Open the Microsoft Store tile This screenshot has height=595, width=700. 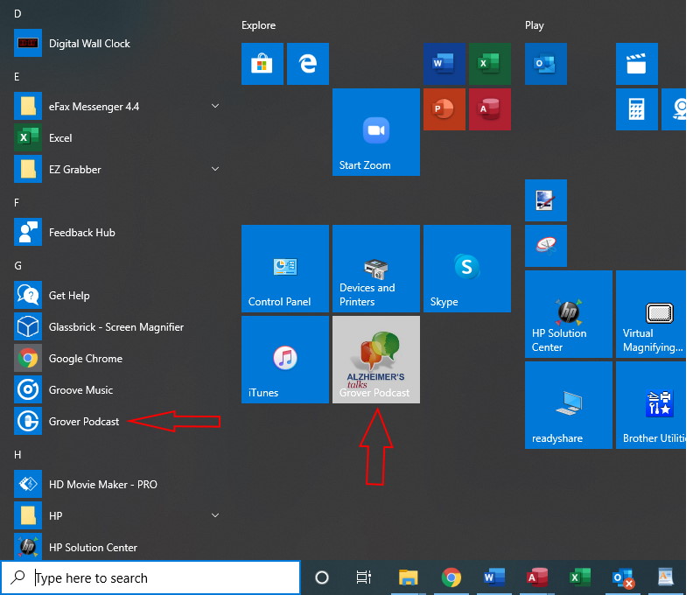262,64
